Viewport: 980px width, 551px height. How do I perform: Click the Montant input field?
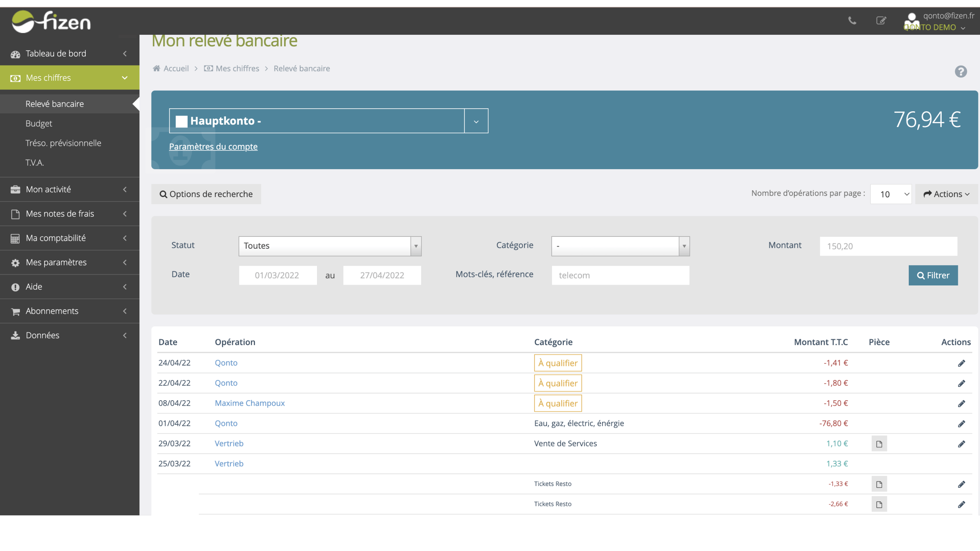(889, 246)
